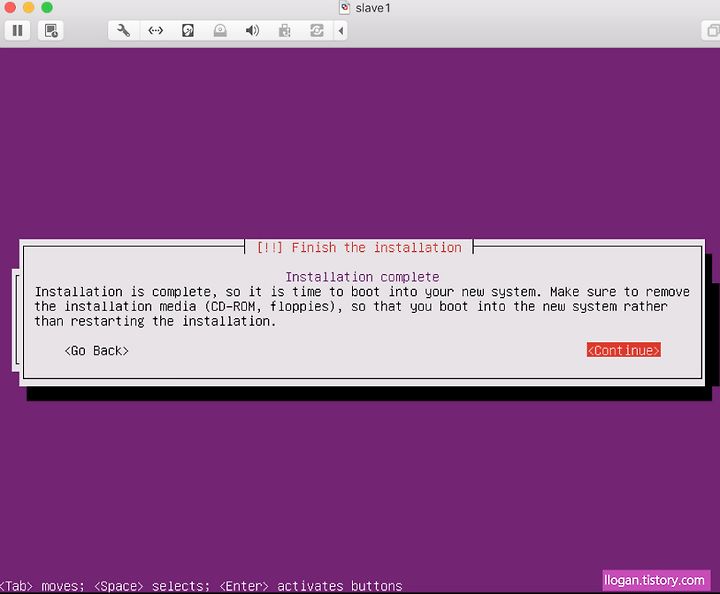Activate the Continue button in the installer
Image resolution: width=720 pixels, height=594 pixels.
pyautogui.click(x=624, y=350)
